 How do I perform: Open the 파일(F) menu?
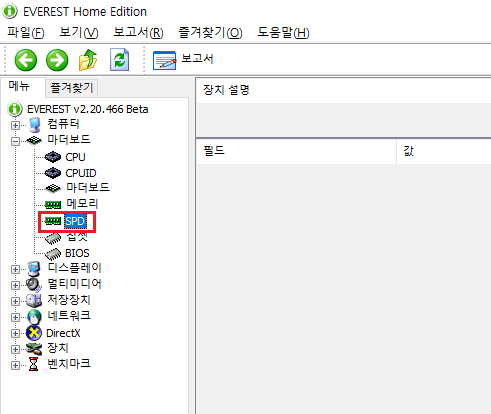tap(26, 33)
